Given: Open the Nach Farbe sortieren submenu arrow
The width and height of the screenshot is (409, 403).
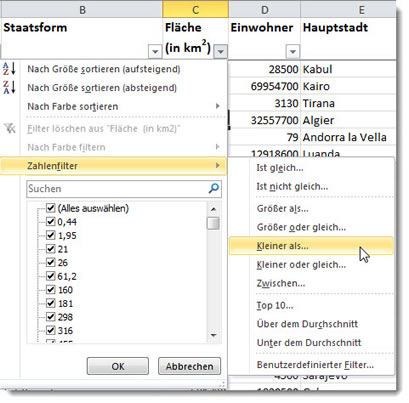Looking at the screenshot, I should pos(217,106).
